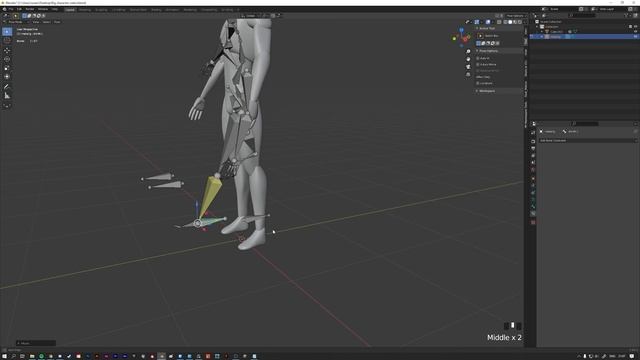The height and width of the screenshot is (360, 640).
Task: Click Select Box in Active Tool panel
Action: pos(488,36)
